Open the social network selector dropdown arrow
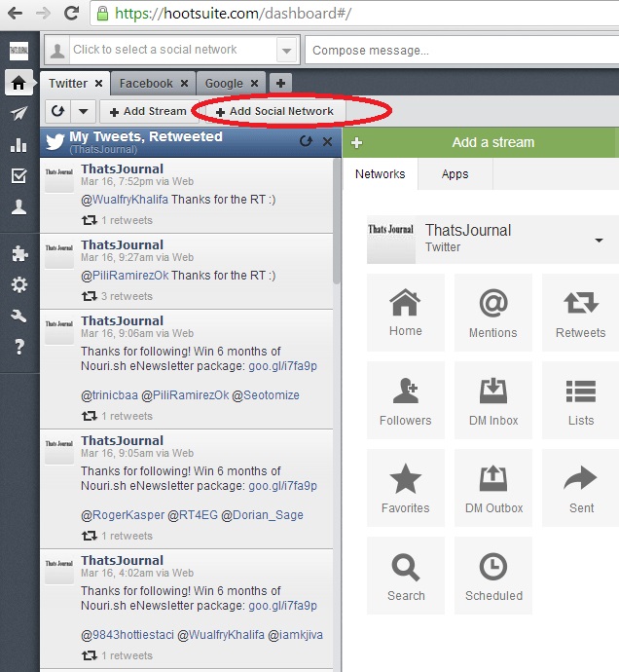This screenshot has height=672, width=619. 286,51
